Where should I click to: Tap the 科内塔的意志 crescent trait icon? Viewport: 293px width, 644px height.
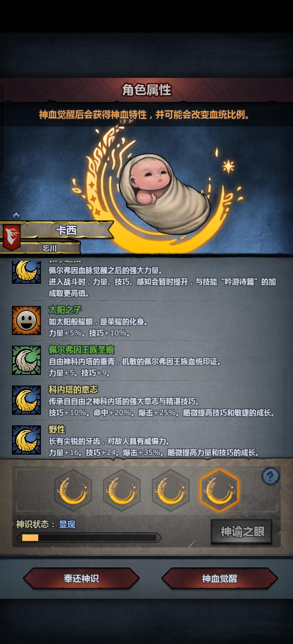pos(26,400)
